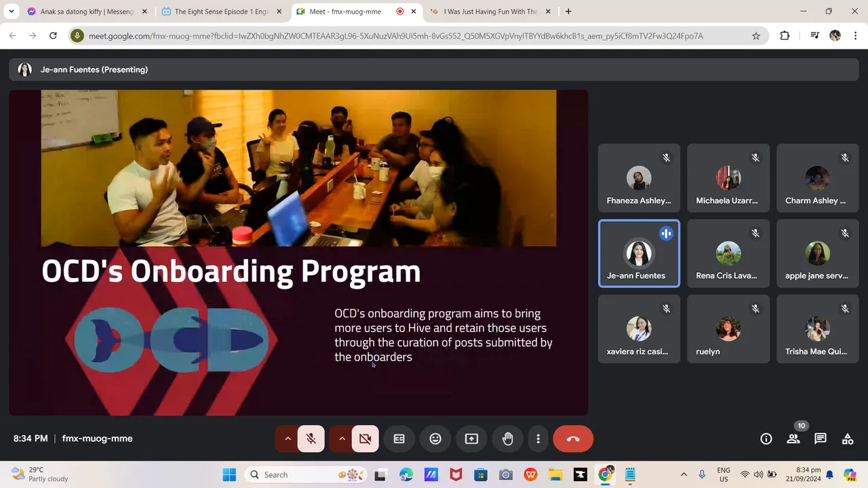Raise your hand
The width and height of the screenshot is (868, 488).
(507, 439)
